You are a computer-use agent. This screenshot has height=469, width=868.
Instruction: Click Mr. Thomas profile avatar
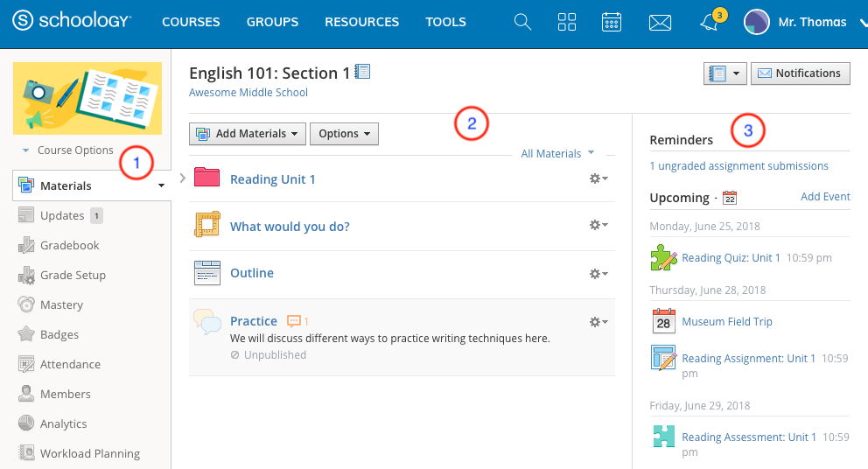click(757, 22)
